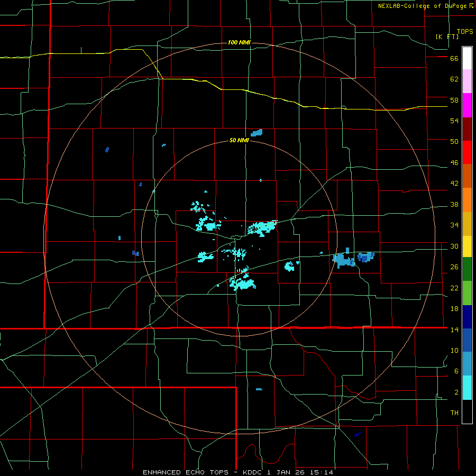Click the "TOPS" legend title
The image size is (476, 476).
(465, 32)
